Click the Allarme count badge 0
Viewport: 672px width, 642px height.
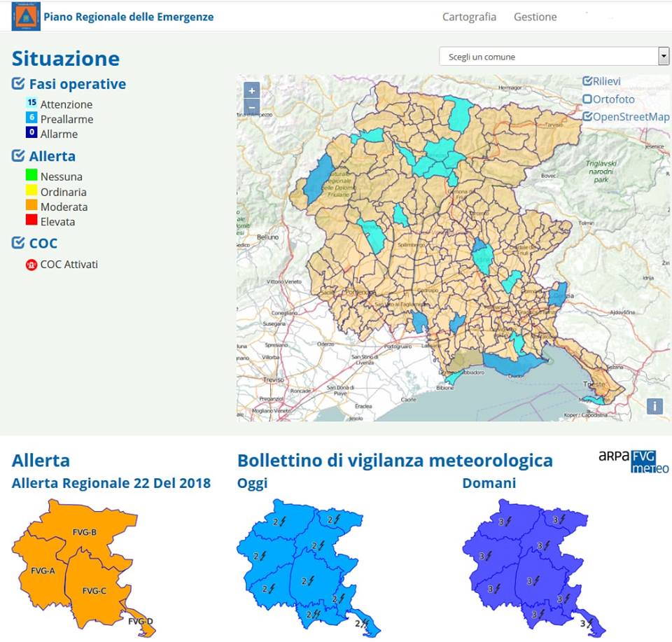point(31,132)
